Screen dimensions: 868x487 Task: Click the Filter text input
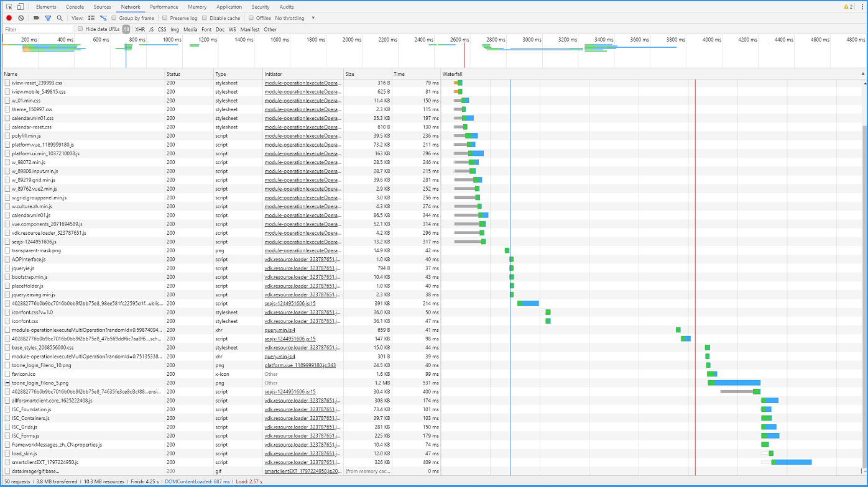click(x=38, y=29)
